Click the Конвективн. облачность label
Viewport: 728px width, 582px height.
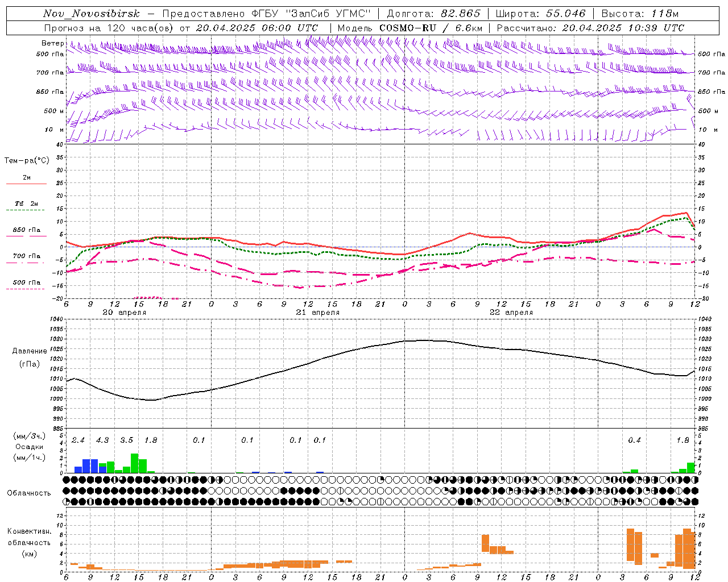click(x=30, y=537)
